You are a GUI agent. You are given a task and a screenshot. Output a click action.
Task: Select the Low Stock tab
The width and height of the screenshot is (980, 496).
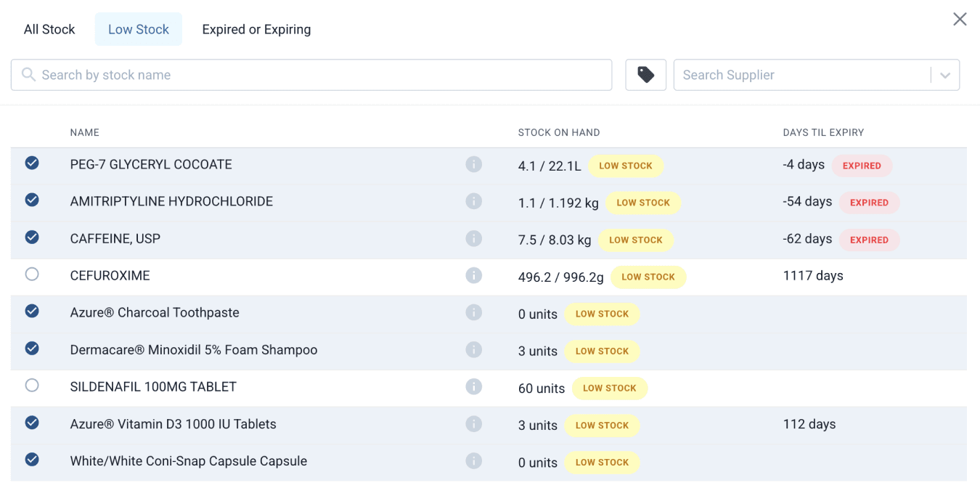pos(139,30)
